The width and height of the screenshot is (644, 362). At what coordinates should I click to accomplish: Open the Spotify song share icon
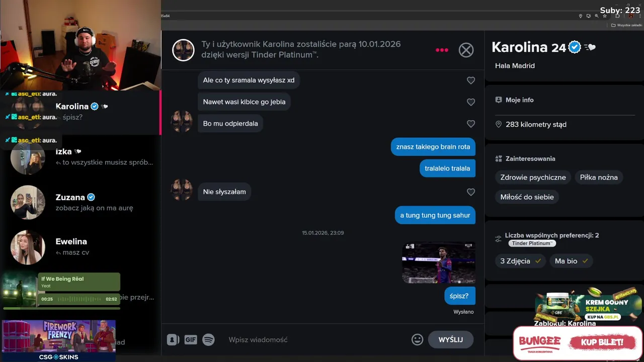tap(208, 340)
